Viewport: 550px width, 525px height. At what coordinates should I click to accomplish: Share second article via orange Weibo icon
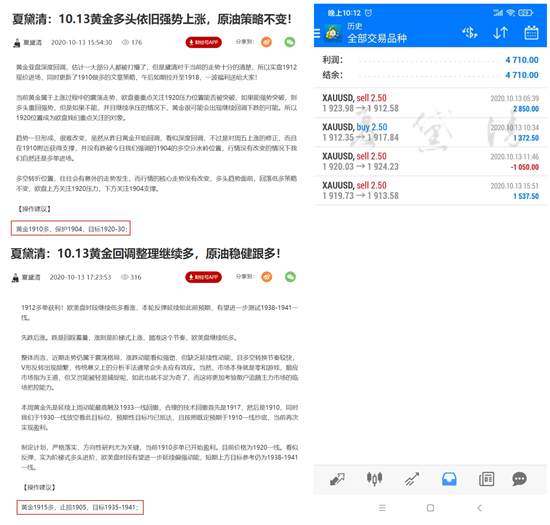pyautogui.click(x=267, y=277)
